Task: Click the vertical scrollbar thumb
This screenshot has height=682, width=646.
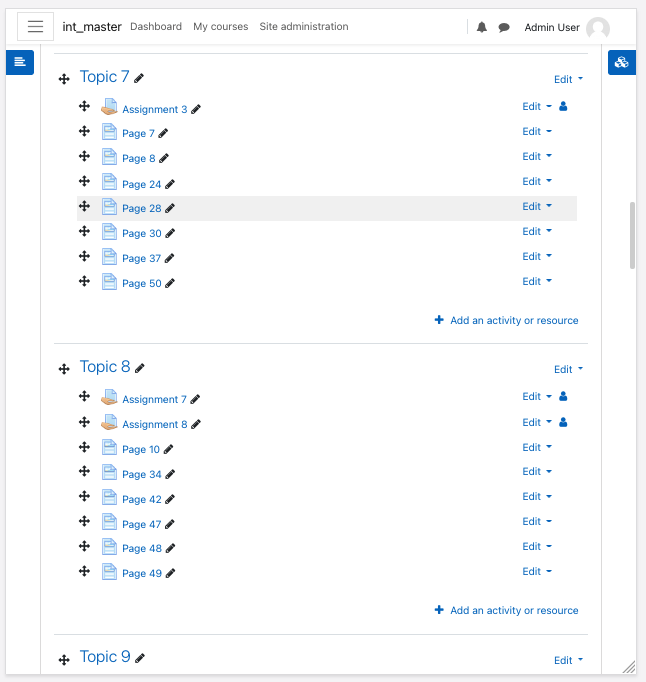Action: pos(632,235)
